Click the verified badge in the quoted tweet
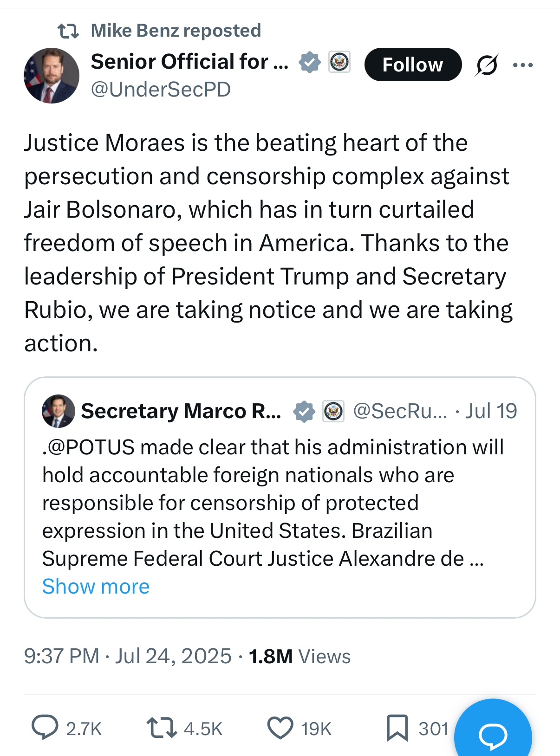 click(x=304, y=412)
